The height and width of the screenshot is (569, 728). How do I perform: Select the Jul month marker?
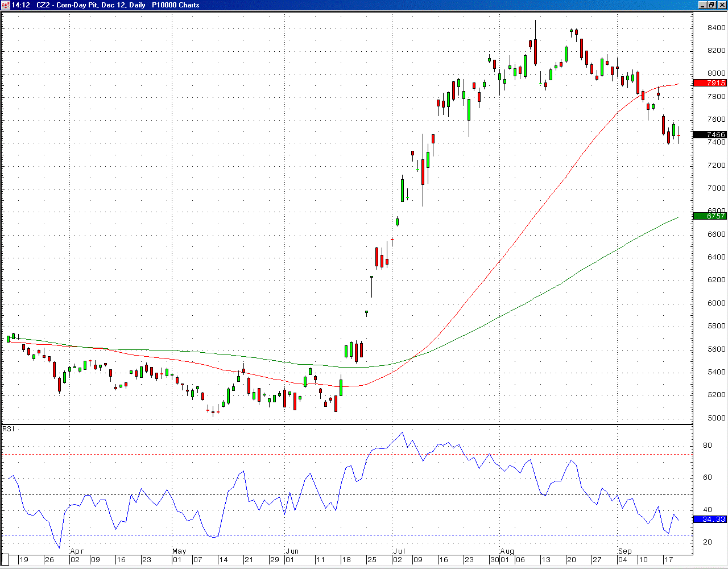[399, 551]
